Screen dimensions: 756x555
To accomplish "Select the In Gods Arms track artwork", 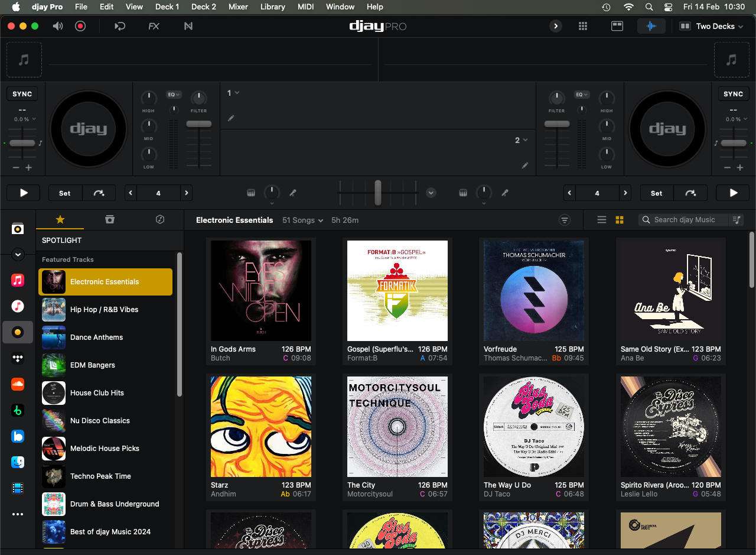I will [x=261, y=290].
